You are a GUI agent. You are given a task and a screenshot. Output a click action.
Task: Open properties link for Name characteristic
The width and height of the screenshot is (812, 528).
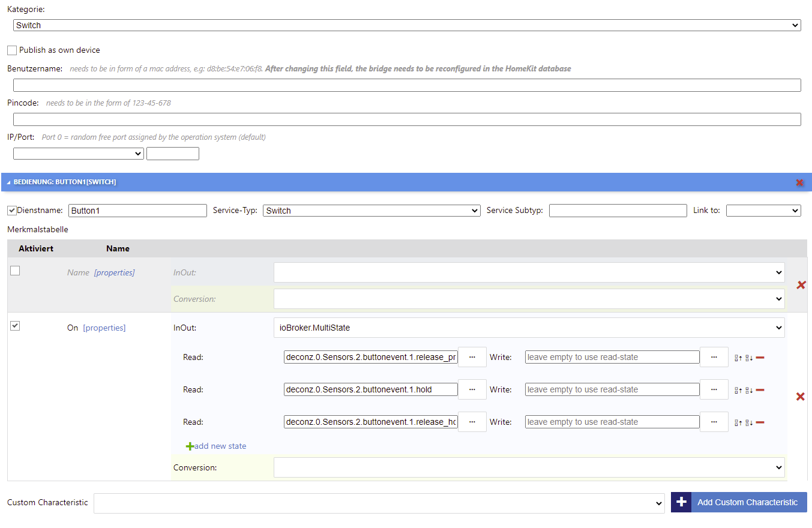(114, 272)
